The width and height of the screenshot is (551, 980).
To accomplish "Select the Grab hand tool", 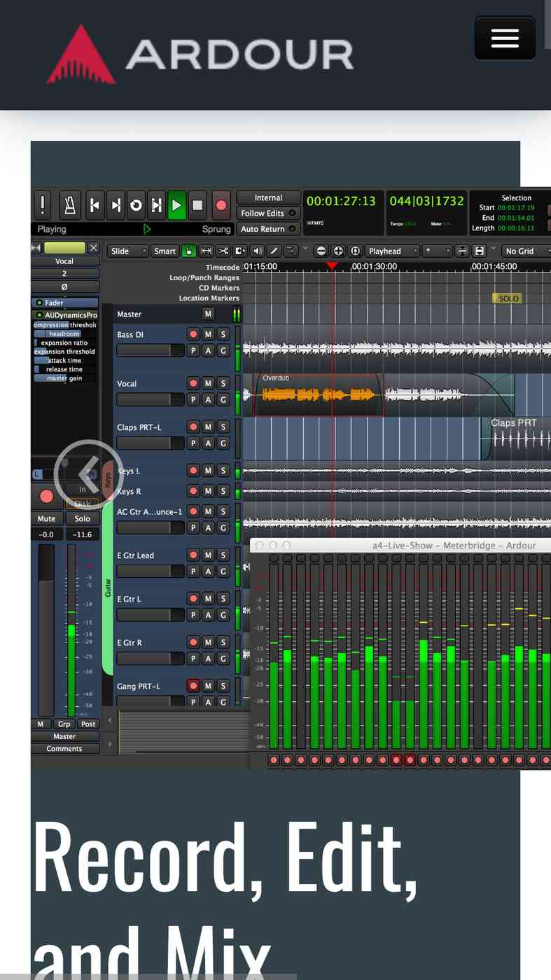I will point(188,251).
